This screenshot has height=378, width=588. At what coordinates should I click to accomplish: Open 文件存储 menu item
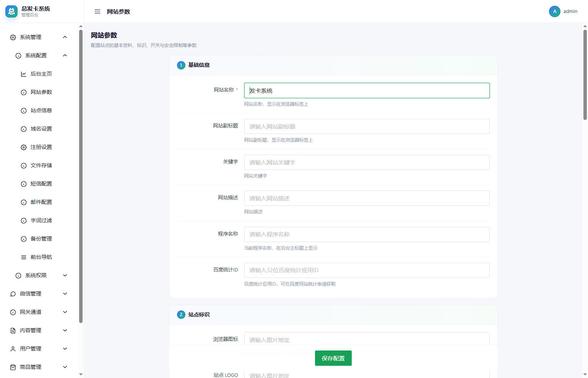(41, 165)
